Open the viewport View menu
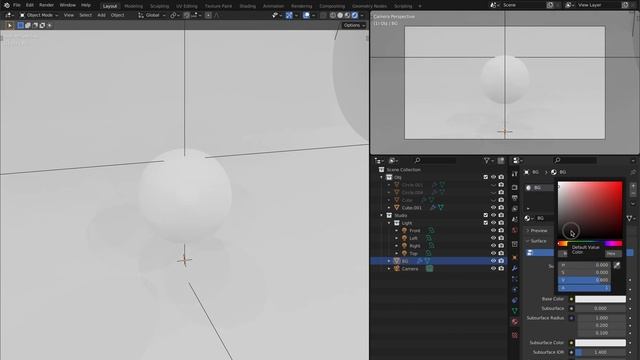 [69, 15]
